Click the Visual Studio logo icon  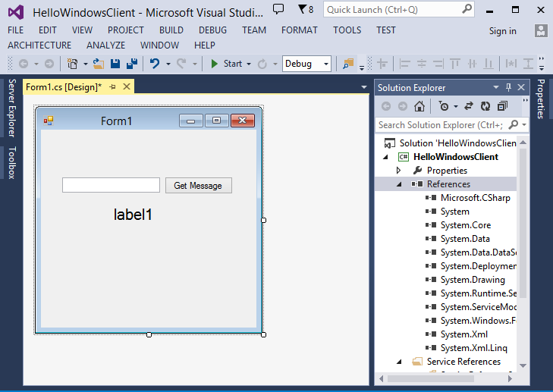coord(16,12)
